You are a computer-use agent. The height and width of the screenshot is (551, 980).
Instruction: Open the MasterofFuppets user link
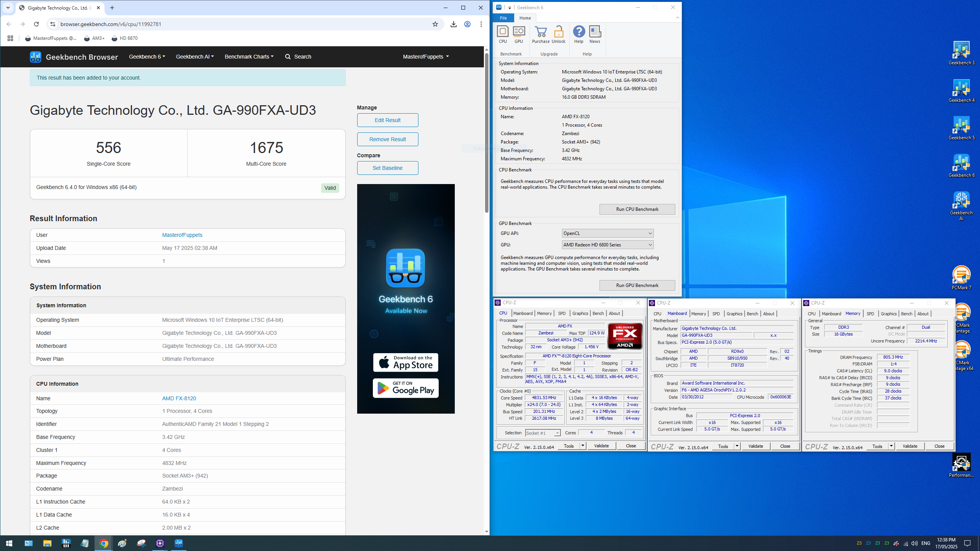coord(182,235)
